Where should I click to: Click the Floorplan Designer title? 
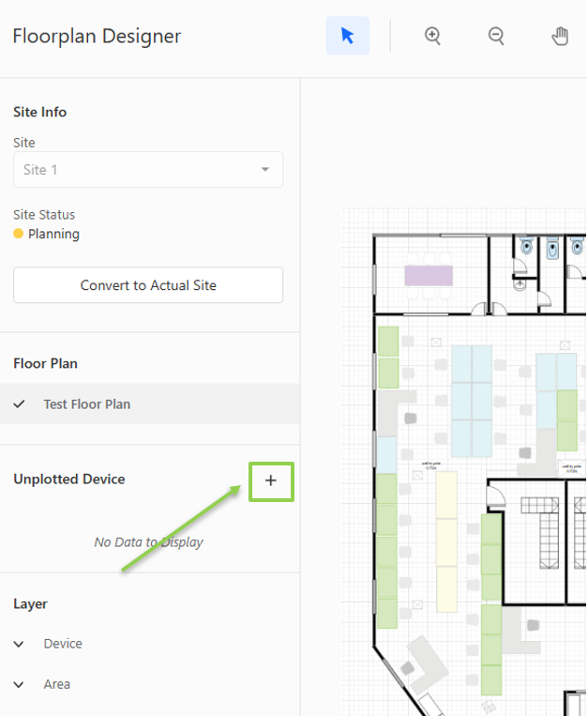(97, 37)
